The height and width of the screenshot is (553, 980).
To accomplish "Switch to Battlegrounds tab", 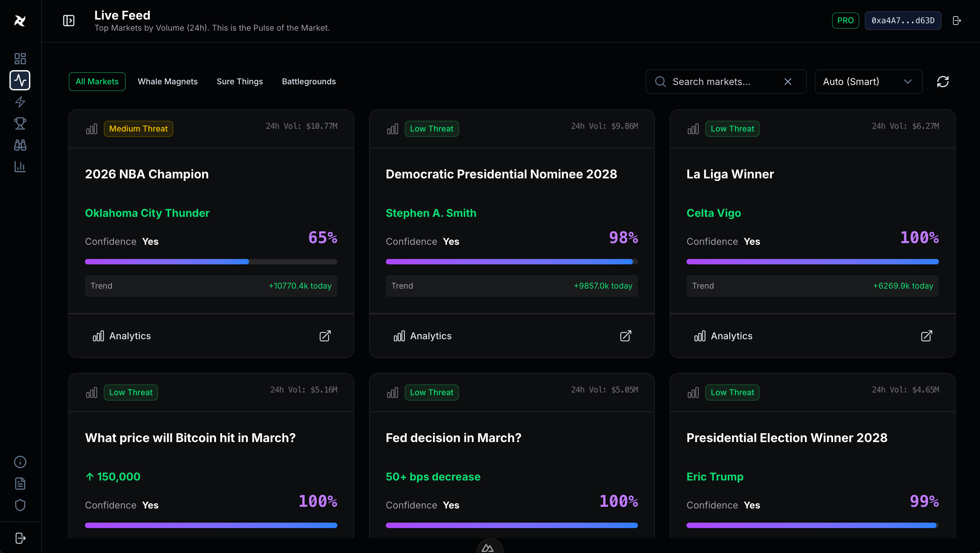I will point(309,82).
